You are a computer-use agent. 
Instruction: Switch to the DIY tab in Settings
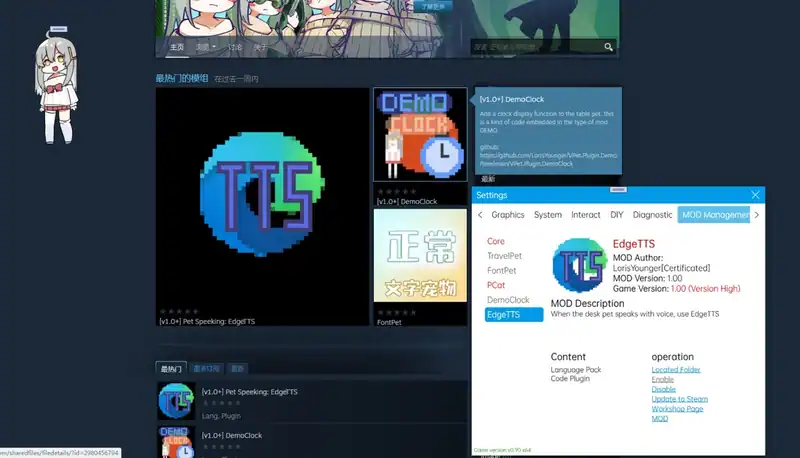pyautogui.click(x=617, y=215)
